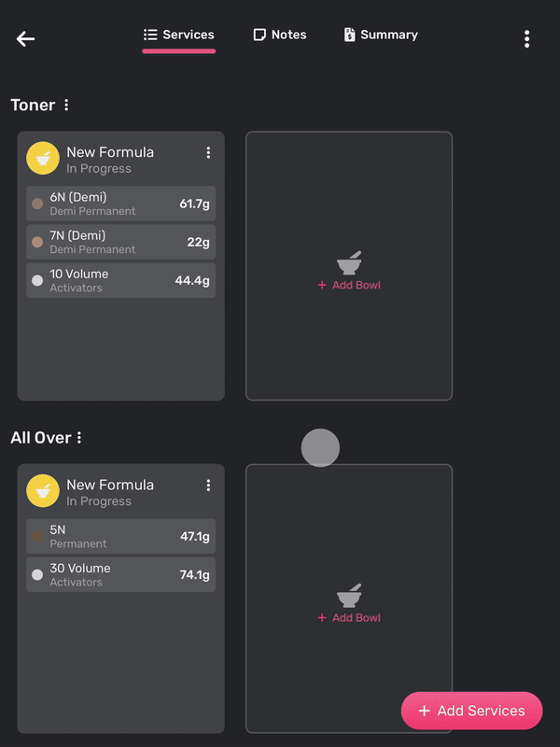
Task: Select the Services tab
Action: 178,35
